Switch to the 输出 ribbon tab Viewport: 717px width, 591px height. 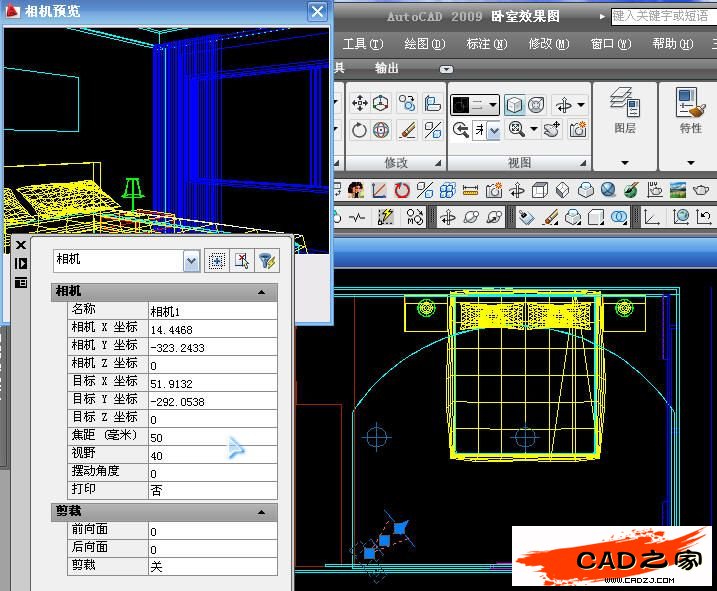[386, 68]
